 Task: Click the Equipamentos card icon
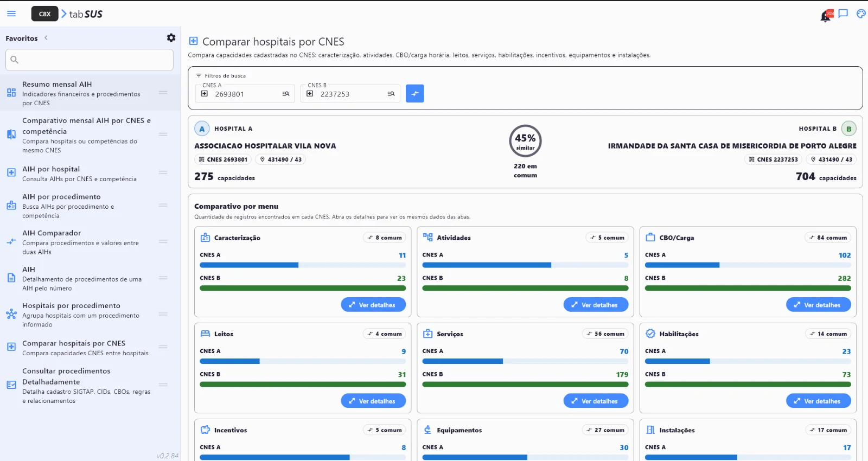coord(428,430)
